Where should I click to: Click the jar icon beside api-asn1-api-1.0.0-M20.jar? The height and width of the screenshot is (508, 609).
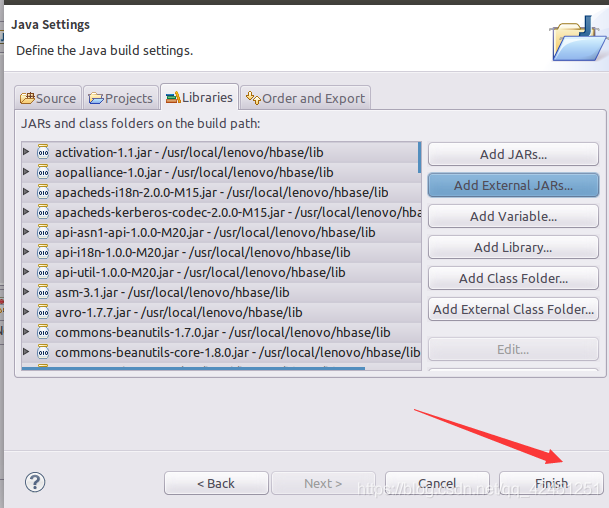coord(43,232)
